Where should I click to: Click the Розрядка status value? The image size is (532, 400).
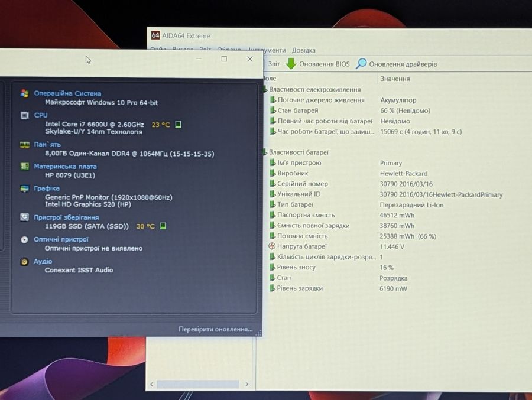pyautogui.click(x=394, y=278)
